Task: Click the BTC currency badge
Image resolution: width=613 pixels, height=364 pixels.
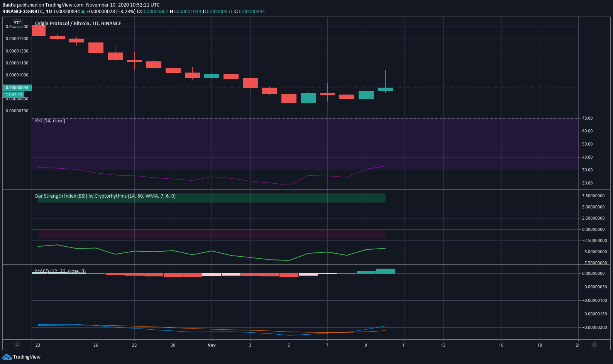Action: (x=17, y=23)
